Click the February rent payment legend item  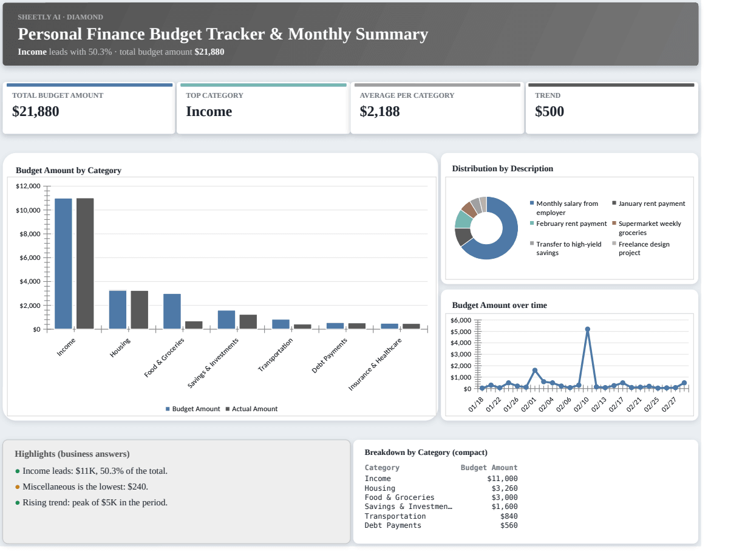coord(569,224)
